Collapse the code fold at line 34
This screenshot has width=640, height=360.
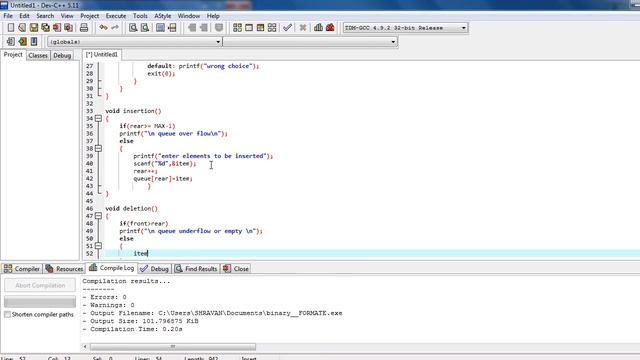pos(98,118)
